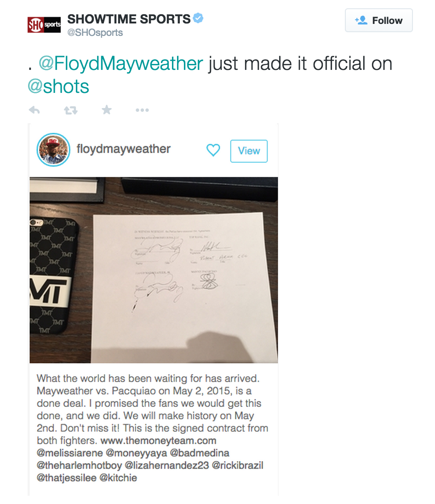
Task: Open the @theharlemhotboy mention
Action: click(79, 465)
